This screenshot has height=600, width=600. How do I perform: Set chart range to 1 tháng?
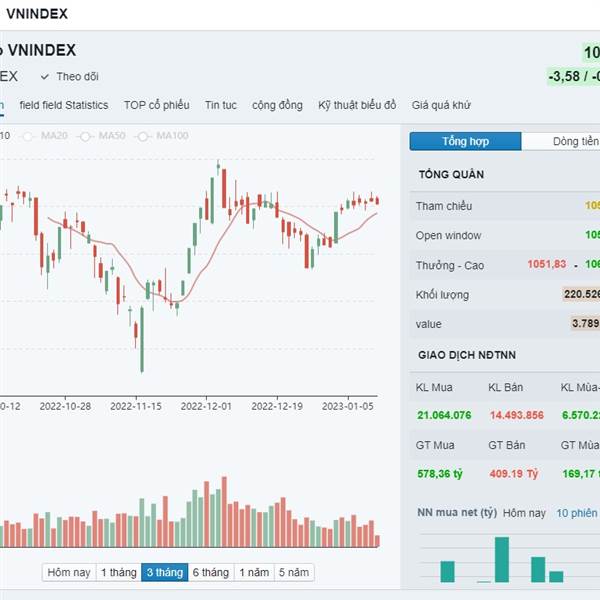(119, 572)
